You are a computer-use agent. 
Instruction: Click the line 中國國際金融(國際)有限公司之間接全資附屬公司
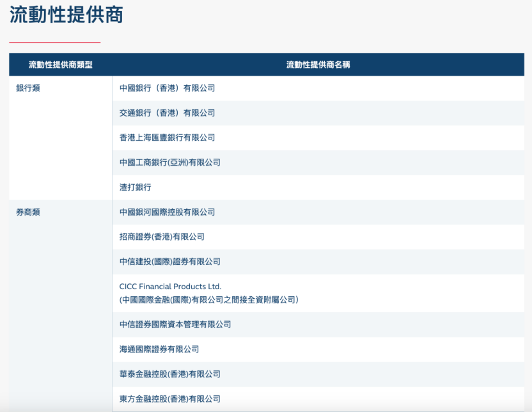[x=209, y=300]
